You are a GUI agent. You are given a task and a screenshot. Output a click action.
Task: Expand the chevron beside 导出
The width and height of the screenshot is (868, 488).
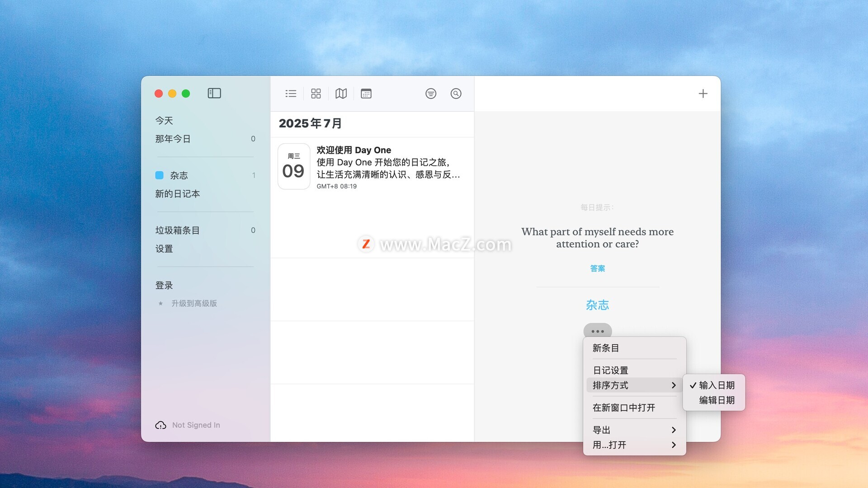tap(674, 430)
